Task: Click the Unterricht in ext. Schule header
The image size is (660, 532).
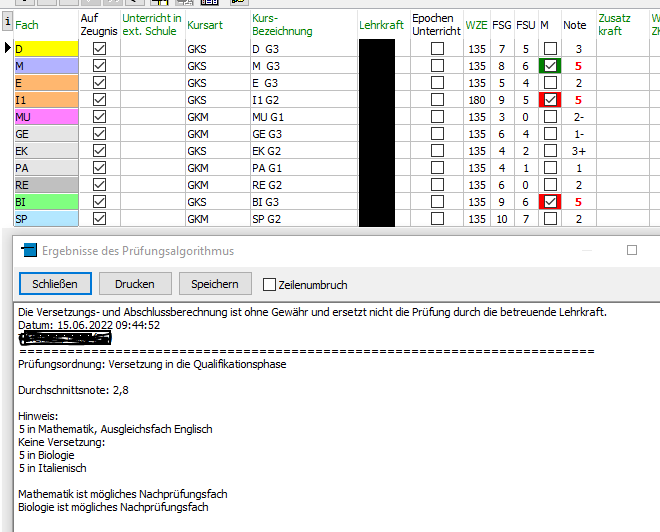Action: [152, 25]
